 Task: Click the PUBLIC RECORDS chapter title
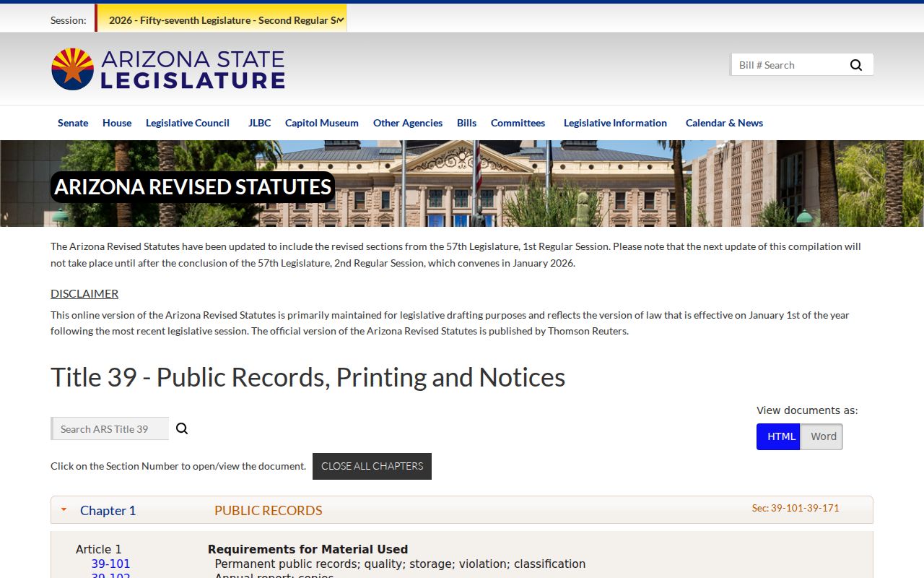click(269, 510)
